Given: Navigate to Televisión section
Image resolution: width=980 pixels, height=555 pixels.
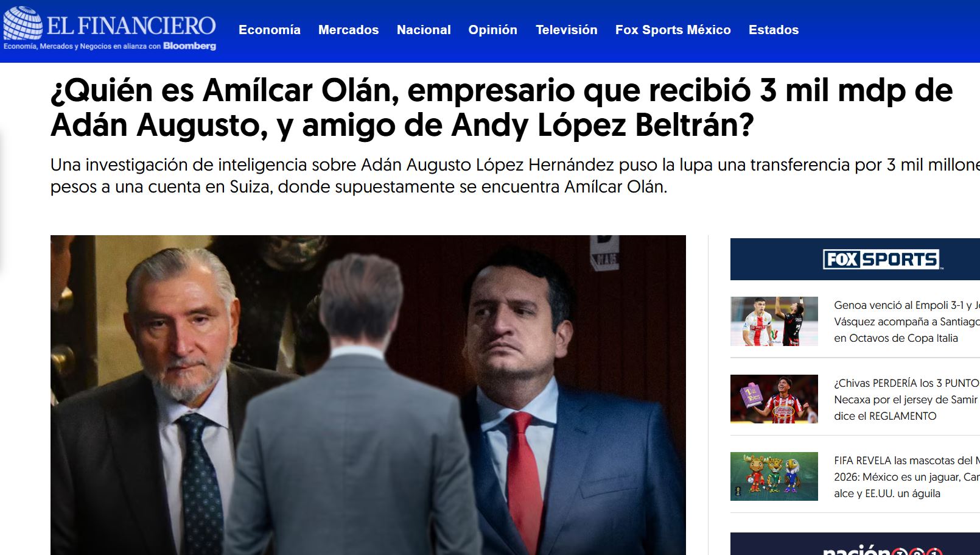Looking at the screenshot, I should click(566, 30).
